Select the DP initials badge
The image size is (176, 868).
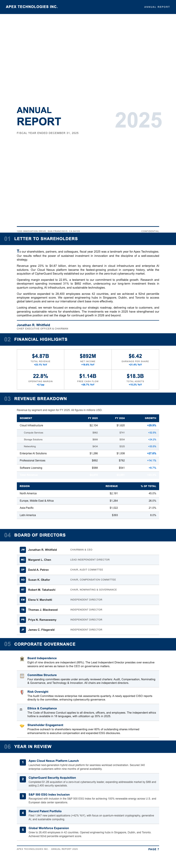pyautogui.click(x=23, y=569)
